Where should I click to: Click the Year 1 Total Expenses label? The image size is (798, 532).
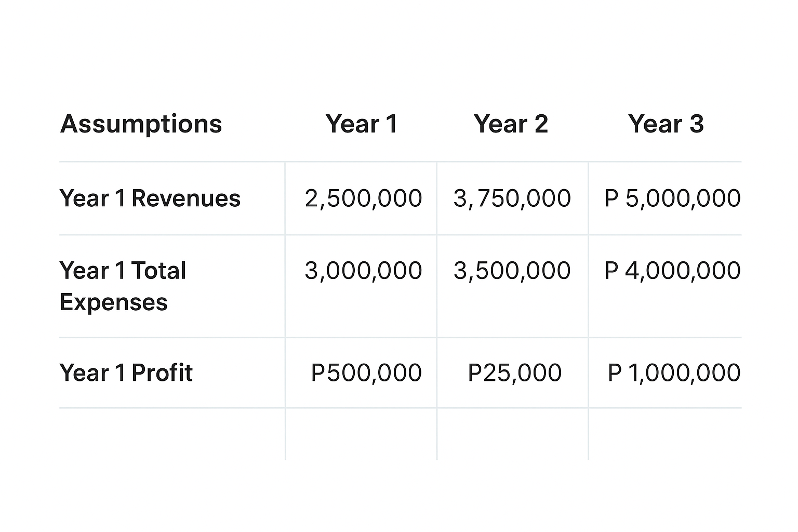[x=123, y=286]
